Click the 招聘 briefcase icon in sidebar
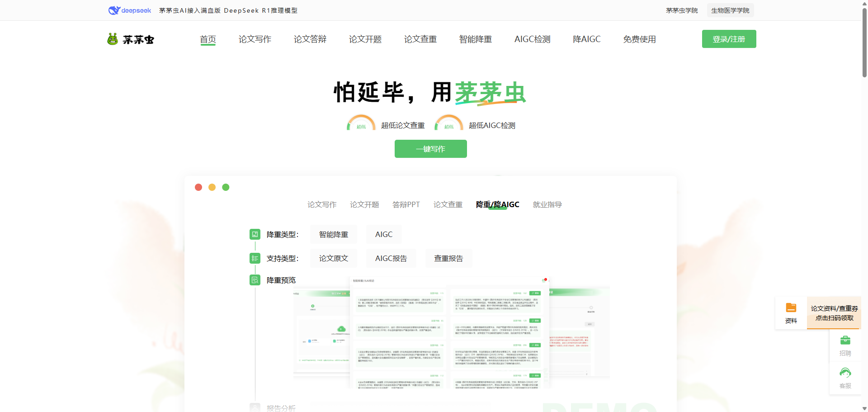868x412 pixels. click(x=845, y=341)
